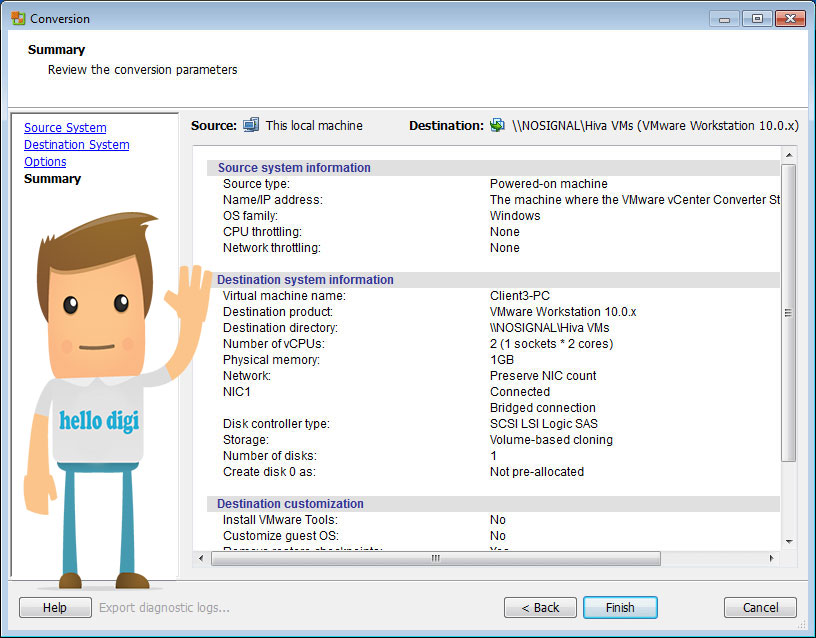The width and height of the screenshot is (816, 638).
Task: Click the Network throttling label
Action: click(x=272, y=248)
